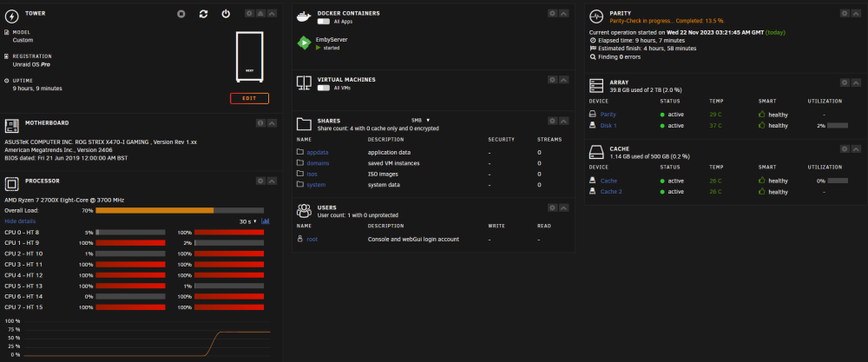Click the EmbyServer container icon

click(304, 43)
